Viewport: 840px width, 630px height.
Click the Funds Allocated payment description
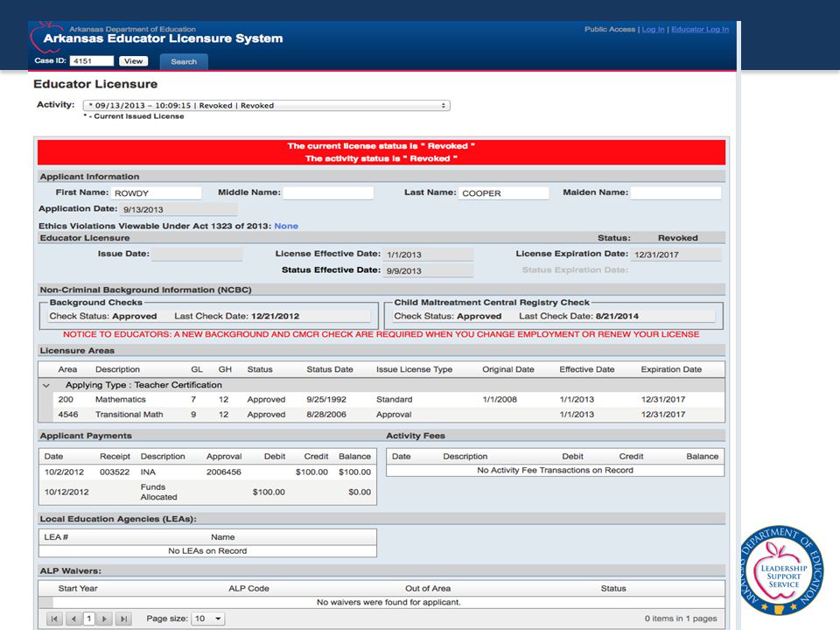click(158, 492)
